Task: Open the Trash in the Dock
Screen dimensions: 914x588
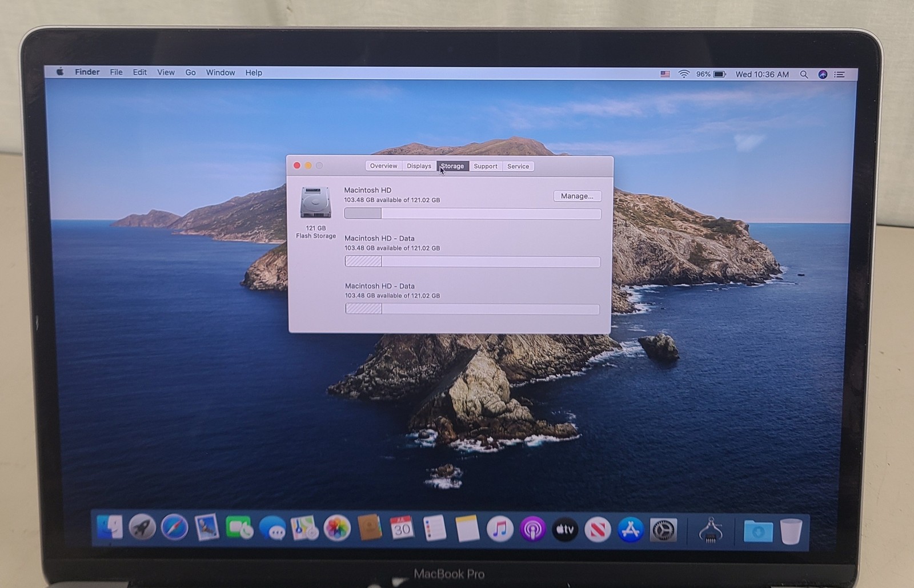Action: (x=791, y=531)
